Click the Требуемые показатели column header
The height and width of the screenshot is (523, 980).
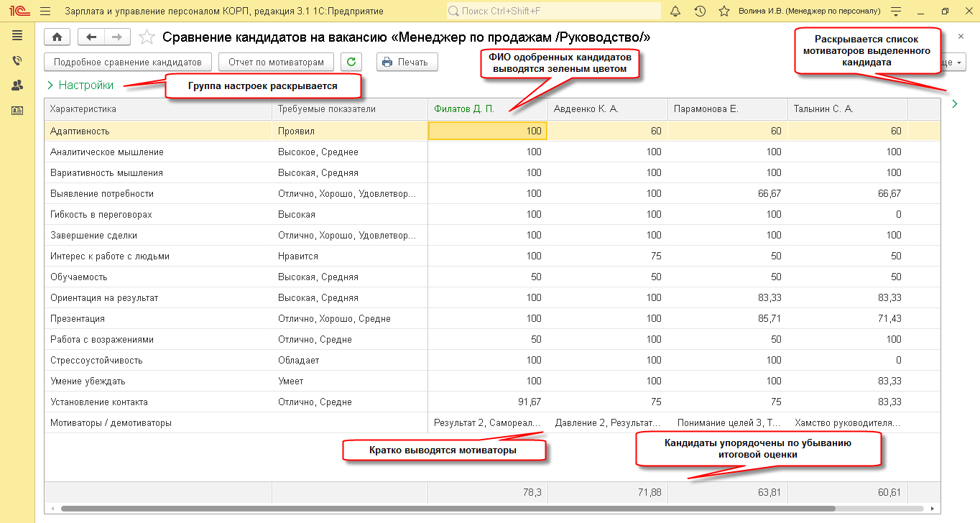click(350, 109)
